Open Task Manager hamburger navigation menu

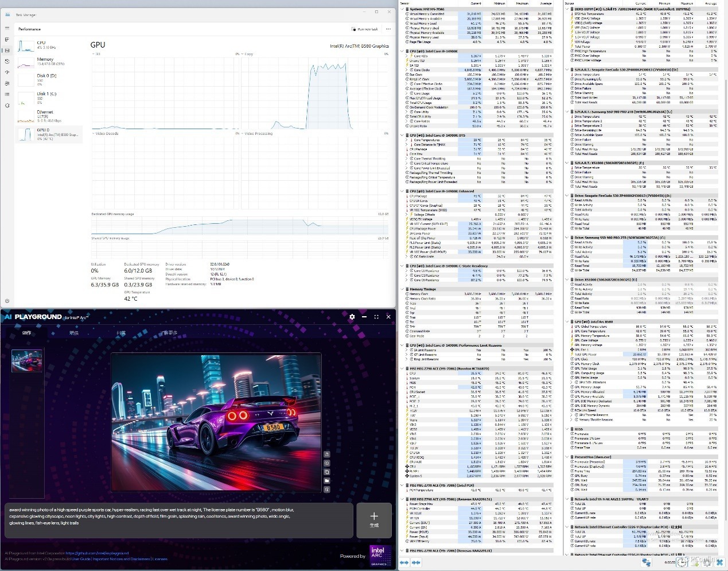(x=7, y=28)
